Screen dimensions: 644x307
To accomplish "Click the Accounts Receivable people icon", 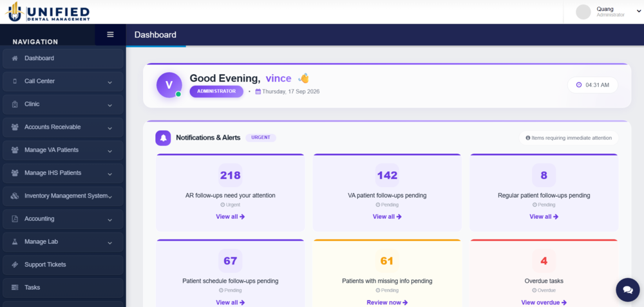I will [x=15, y=127].
